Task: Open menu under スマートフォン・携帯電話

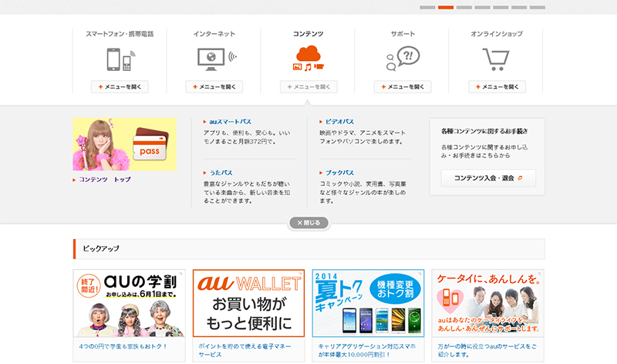Action: tap(120, 86)
